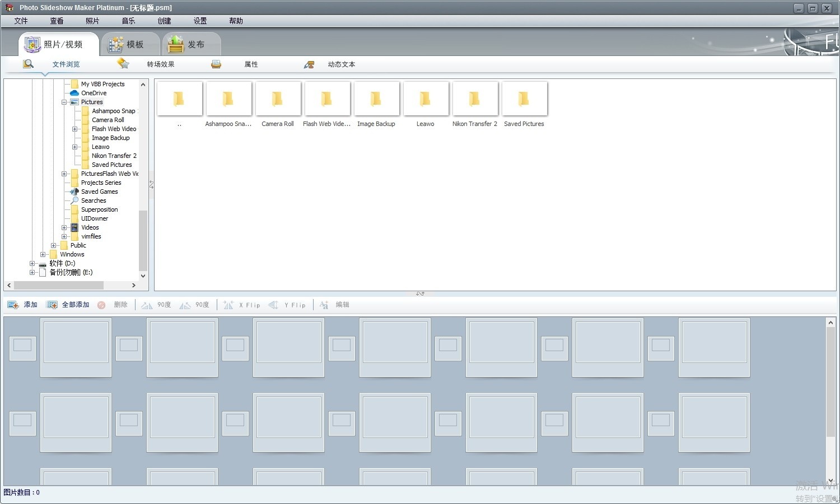
Task: Select the 文件浏览 sub-tab
Action: (66, 64)
